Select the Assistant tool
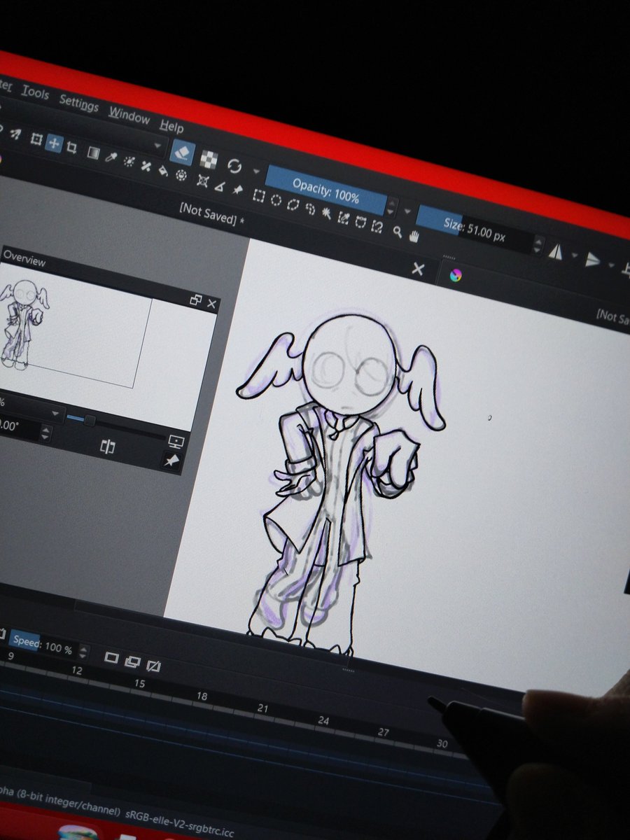Image resolution: width=630 pixels, height=840 pixels. pos(203,181)
